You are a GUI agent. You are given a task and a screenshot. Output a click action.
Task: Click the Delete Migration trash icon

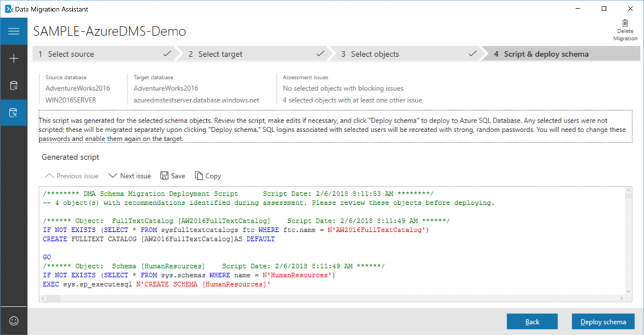pos(625,23)
